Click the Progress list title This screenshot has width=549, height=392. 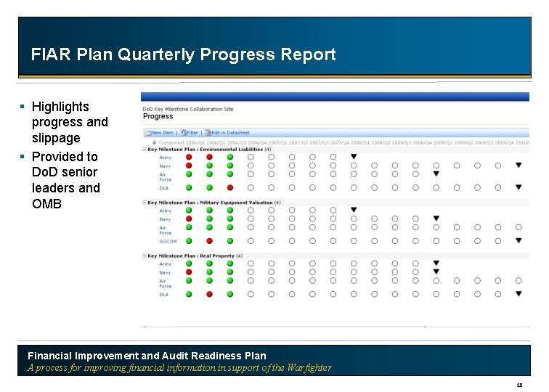(x=158, y=116)
